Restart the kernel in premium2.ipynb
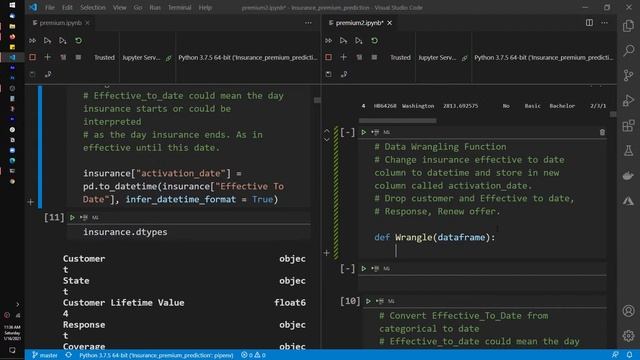This screenshot has width=640, height=360. click(x=374, y=41)
